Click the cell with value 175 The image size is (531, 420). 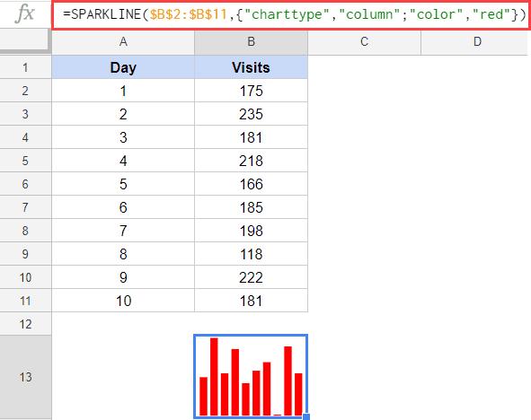251,91
